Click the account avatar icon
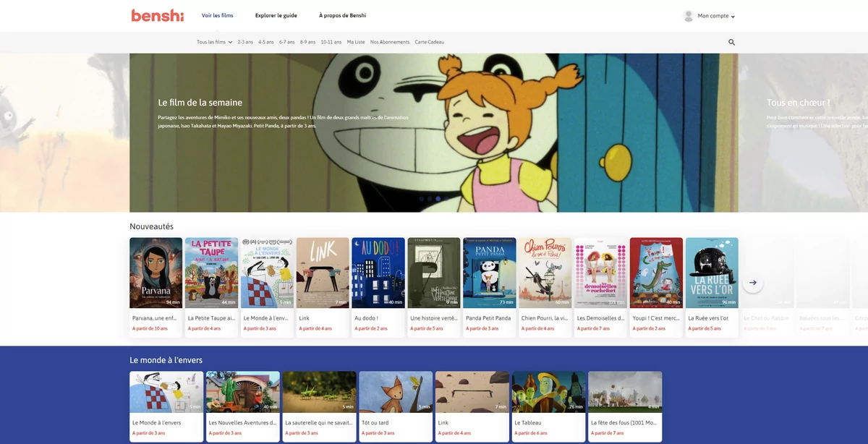The height and width of the screenshot is (444, 868). (689, 16)
